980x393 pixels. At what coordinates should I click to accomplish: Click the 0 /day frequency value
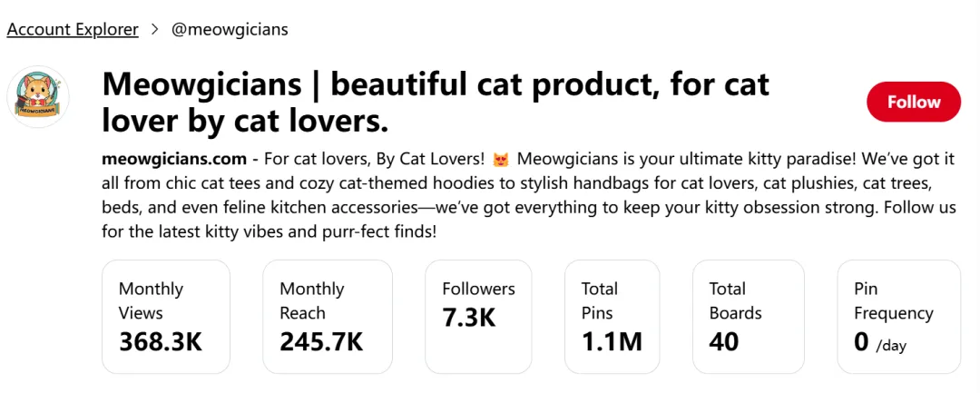pyautogui.click(x=879, y=342)
